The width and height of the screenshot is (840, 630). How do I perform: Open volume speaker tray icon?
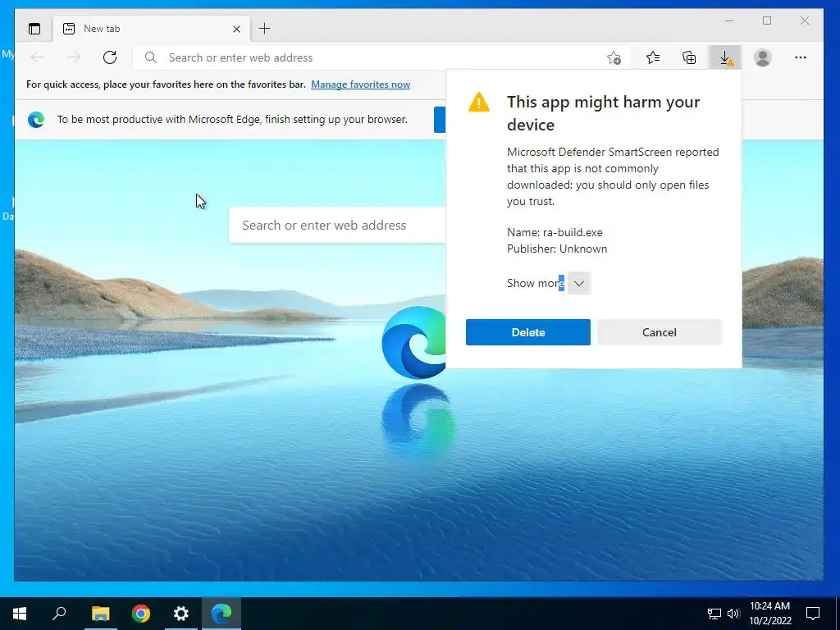click(x=733, y=614)
